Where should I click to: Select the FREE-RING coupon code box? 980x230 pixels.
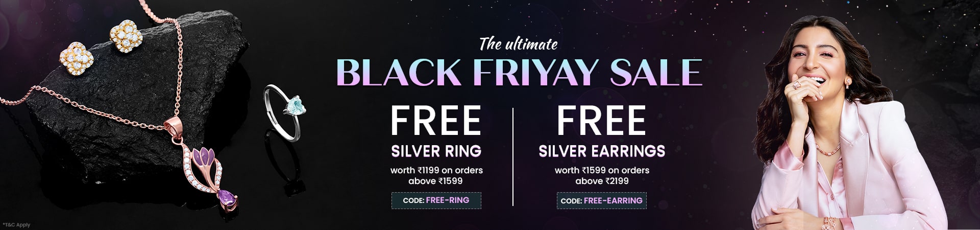click(436, 200)
